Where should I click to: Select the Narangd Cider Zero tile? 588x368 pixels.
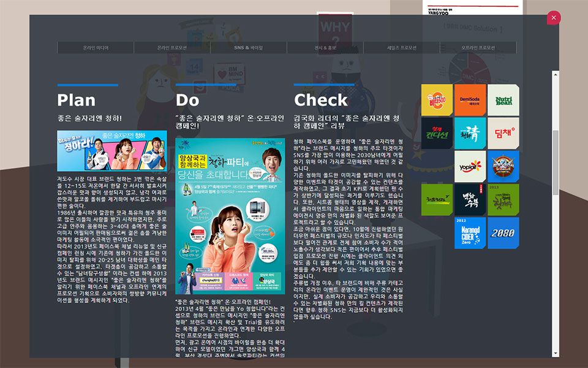(470, 233)
